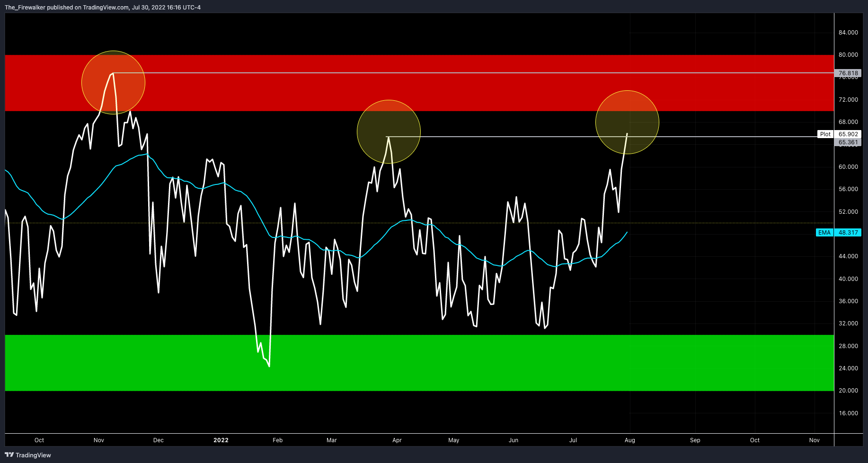The height and width of the screenshot is (463, 868).
Task: Click the 65.361 gray price label
Action: 848,142
